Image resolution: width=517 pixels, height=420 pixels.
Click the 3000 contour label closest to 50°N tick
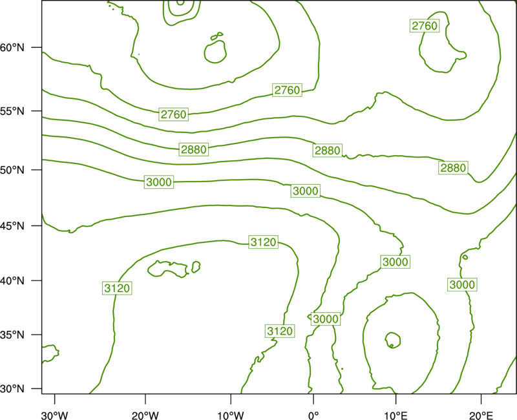[x=159, y=182]
